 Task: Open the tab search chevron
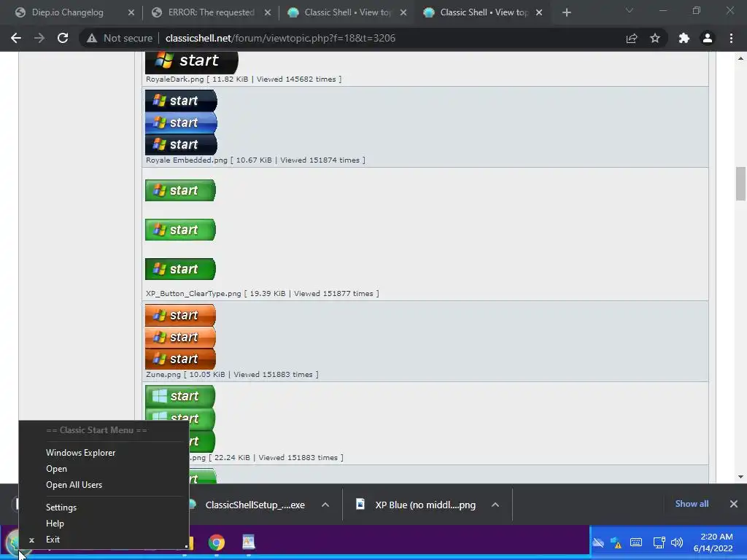(x=630, y=10)
